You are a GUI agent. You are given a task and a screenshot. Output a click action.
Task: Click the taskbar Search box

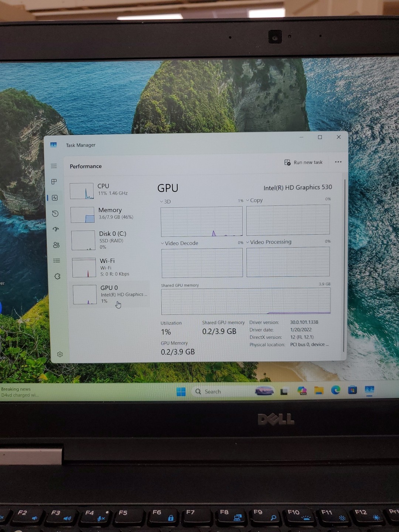(x=233, y=391)
